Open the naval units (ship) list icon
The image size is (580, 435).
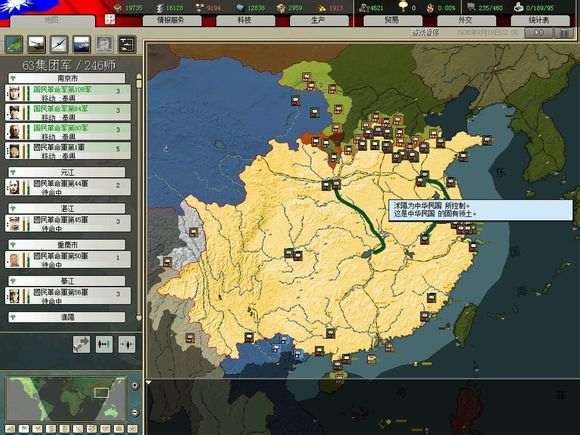(x=82, y=44)
